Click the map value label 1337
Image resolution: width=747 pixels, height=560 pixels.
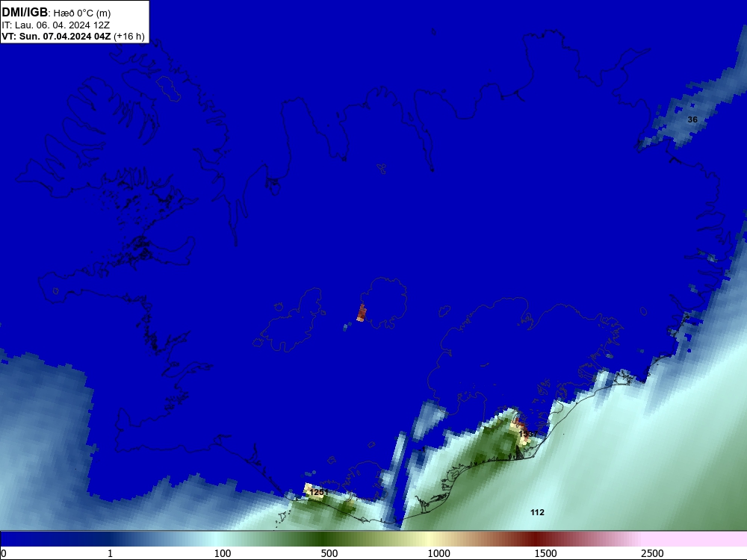[528, 434]
